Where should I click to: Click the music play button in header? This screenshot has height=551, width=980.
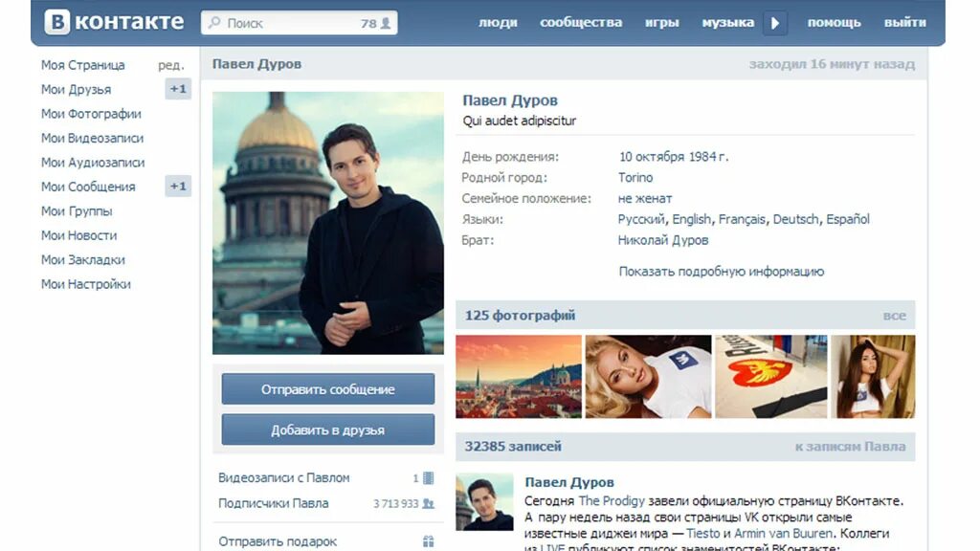(775, 23)
